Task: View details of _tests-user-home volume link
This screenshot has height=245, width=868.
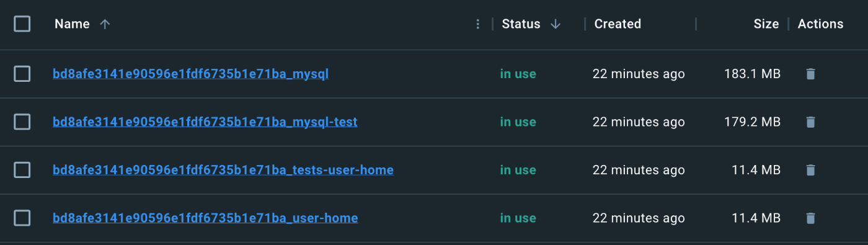Action: pos(223,170)
